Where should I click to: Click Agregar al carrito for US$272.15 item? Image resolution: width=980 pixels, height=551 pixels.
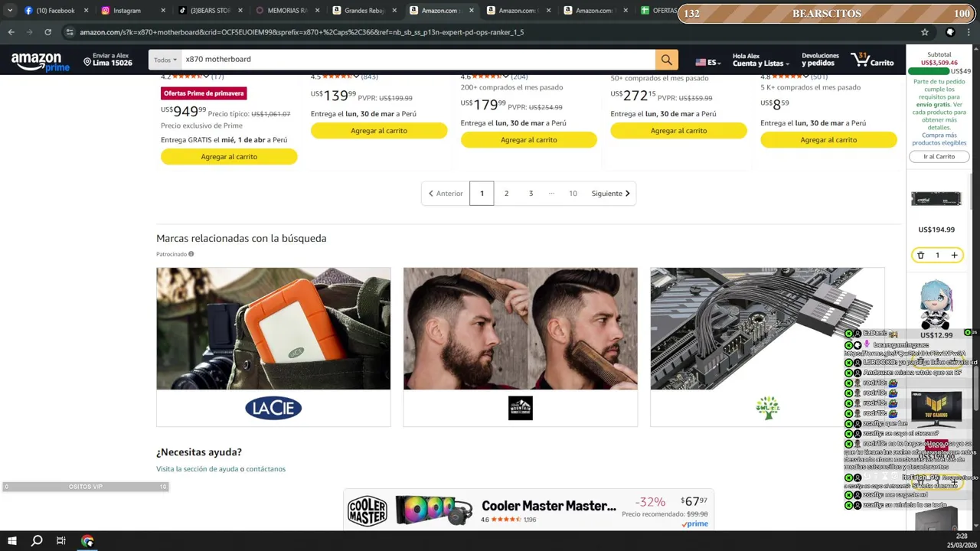[678, 131]
